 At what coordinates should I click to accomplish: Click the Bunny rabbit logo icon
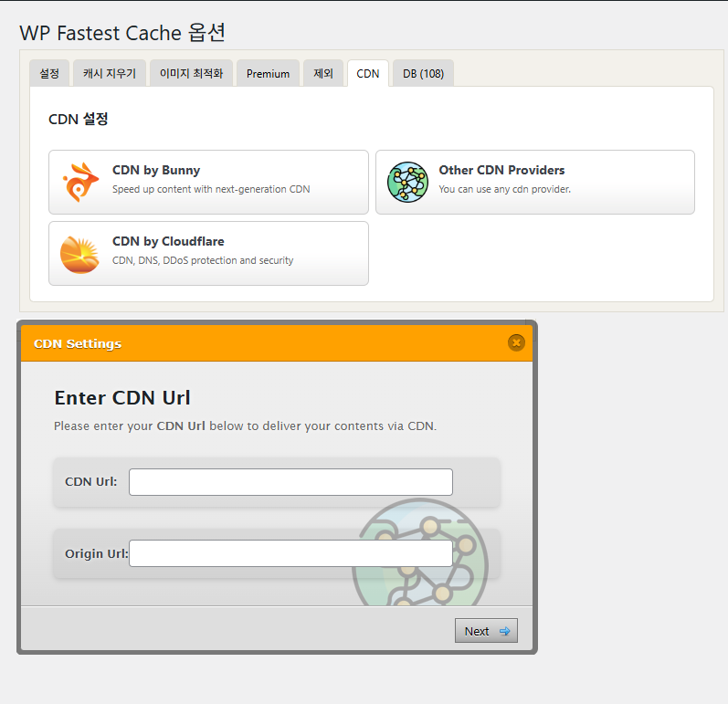pos(79,182)
